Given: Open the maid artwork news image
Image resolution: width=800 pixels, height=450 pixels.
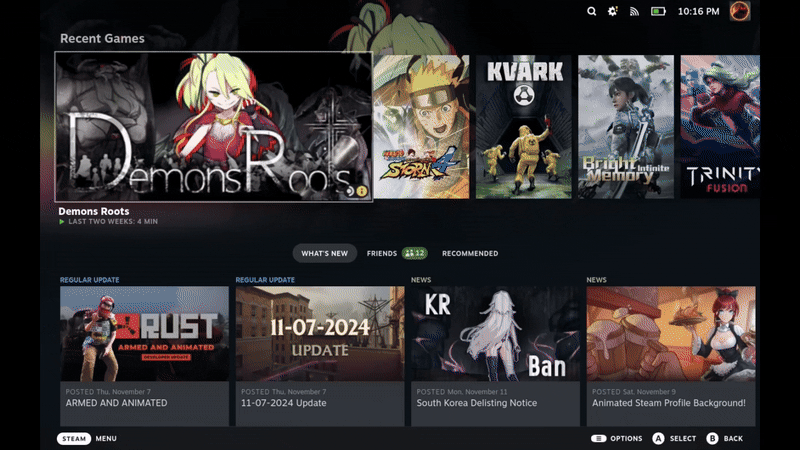Looking at the screenshot, I should [671, 334].
